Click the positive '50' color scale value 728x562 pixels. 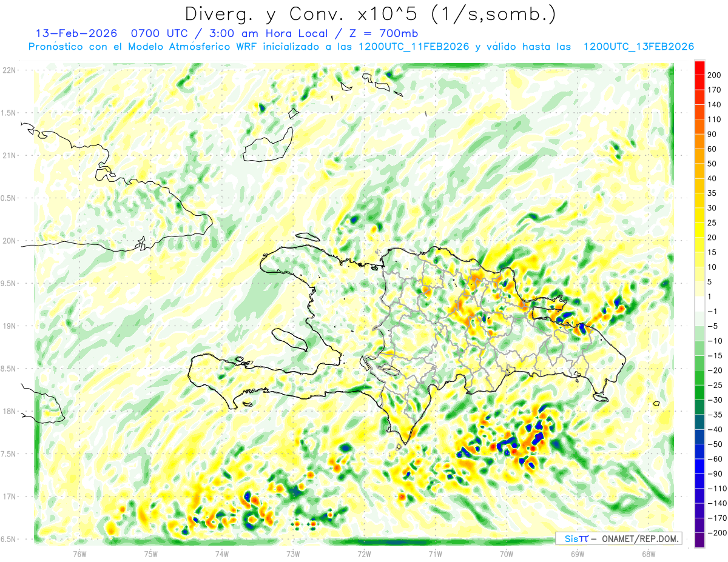coord(713,164)
